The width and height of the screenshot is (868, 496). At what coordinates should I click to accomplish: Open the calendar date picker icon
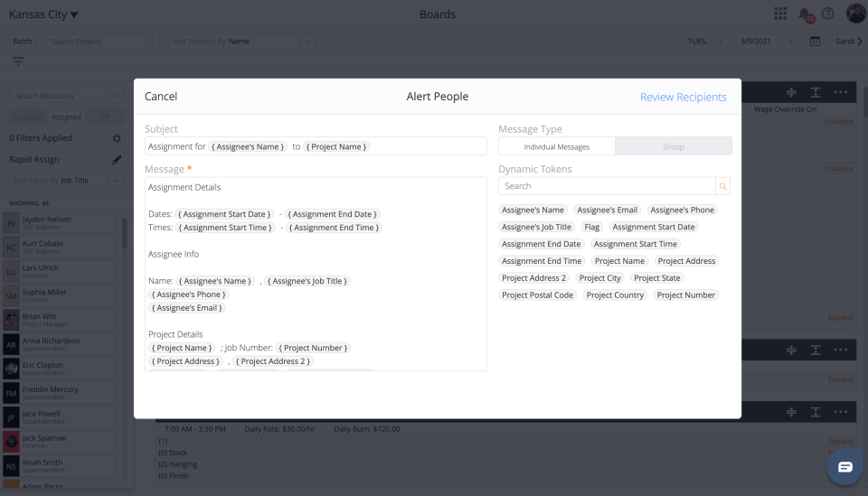815,42
